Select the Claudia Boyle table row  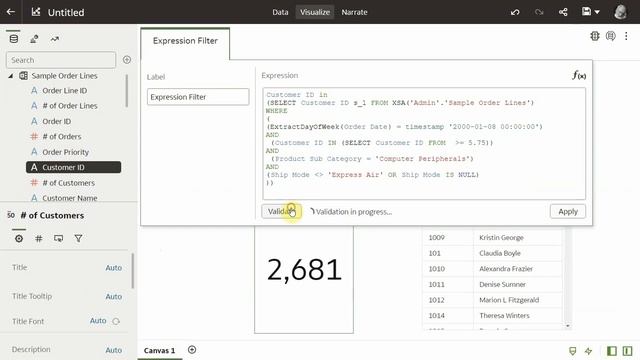tap(492, 253)
